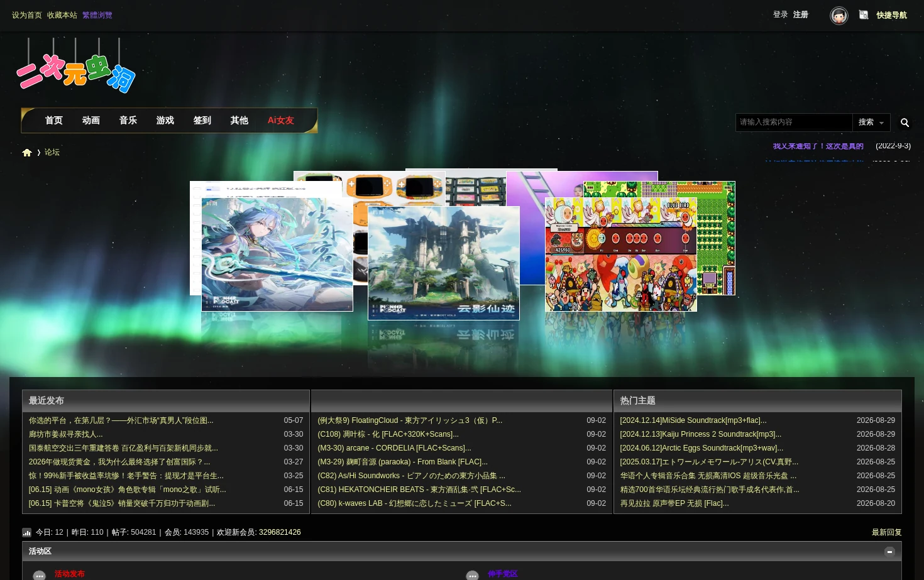
Task: Open the 最新回复 link
Action: 887,532
